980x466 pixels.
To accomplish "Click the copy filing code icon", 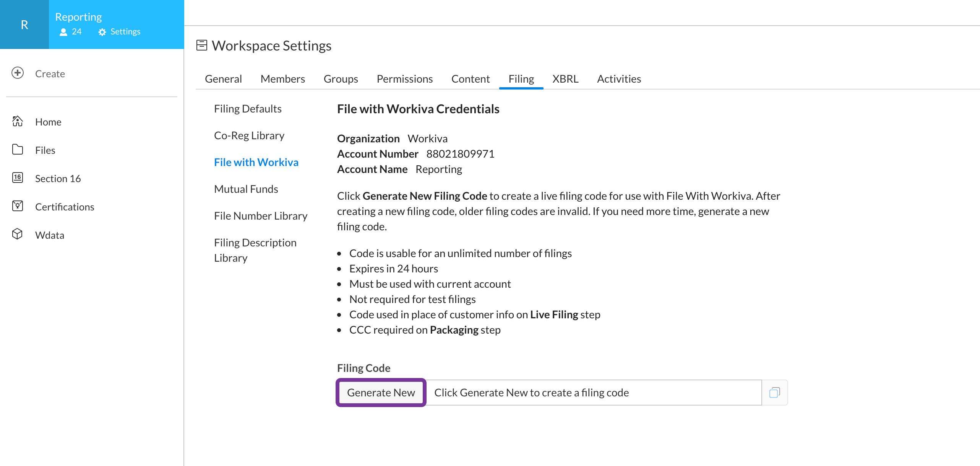I will click(774, 393).
